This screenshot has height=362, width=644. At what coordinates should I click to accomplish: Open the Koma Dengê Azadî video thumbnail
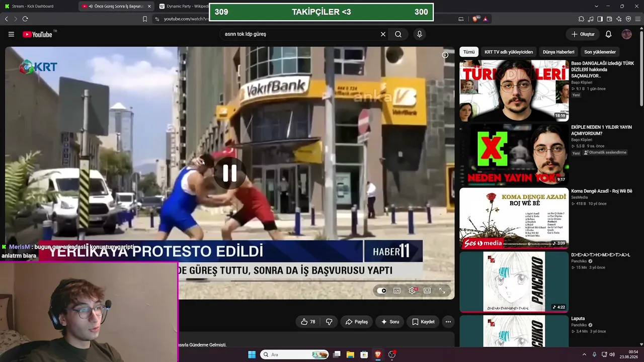[x=514, y=218]
